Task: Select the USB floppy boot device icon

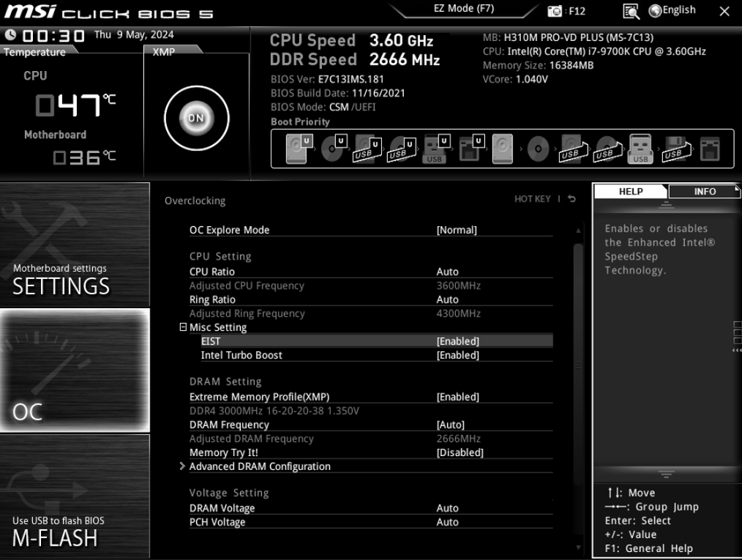Action: point(677,149)
